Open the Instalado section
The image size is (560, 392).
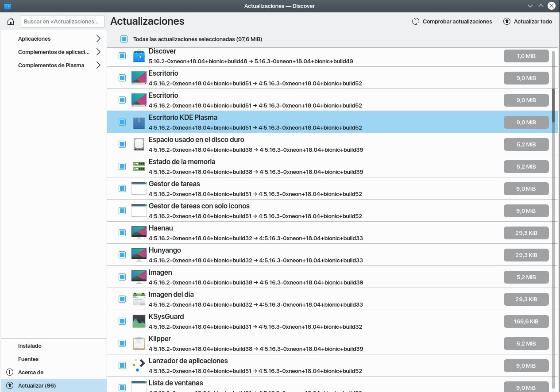coord(30,346)
